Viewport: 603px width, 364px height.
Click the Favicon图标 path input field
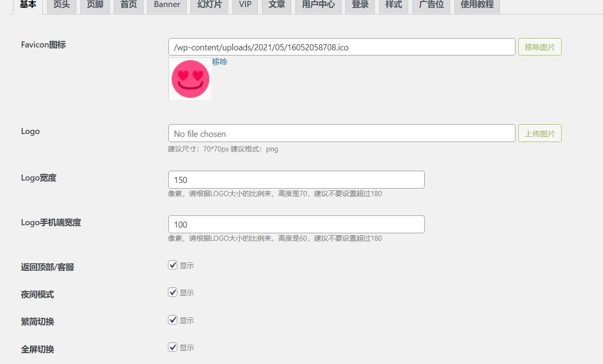[341, 47]
